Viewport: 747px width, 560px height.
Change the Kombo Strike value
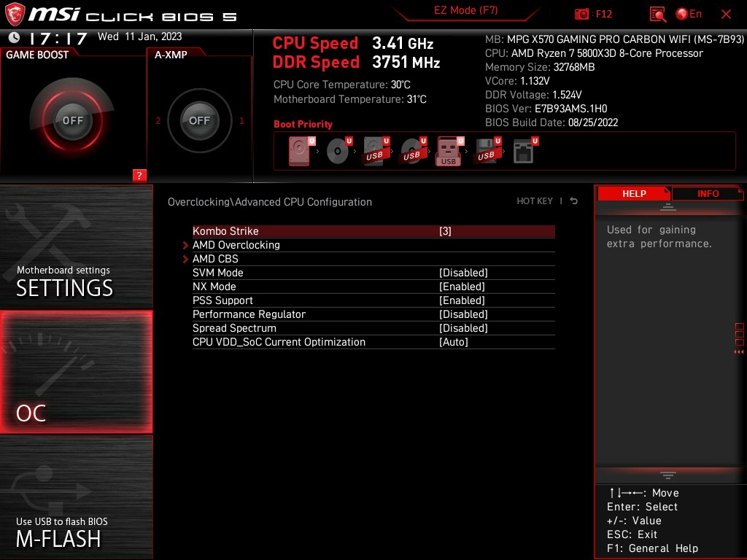click(x=373, y=231)
